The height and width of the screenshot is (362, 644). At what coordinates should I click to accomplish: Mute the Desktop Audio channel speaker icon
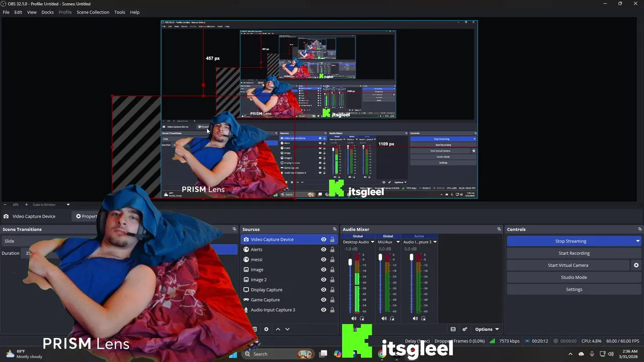tap(354, 318)
